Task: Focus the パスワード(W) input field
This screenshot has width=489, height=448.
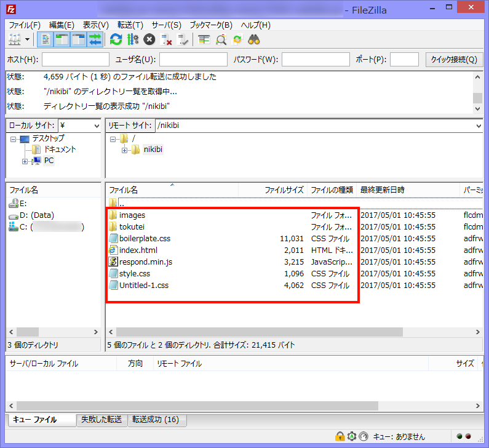Action: [x=316, y=59]
